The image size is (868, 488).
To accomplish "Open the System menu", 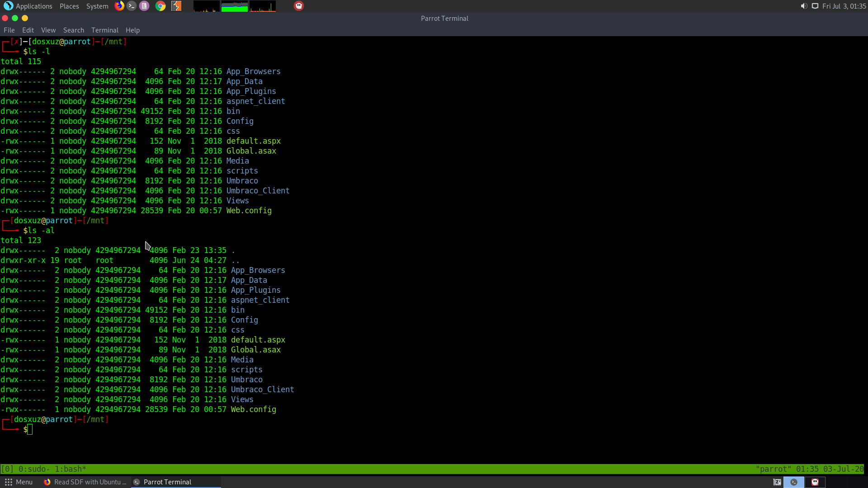I will (x=97, y=6).
